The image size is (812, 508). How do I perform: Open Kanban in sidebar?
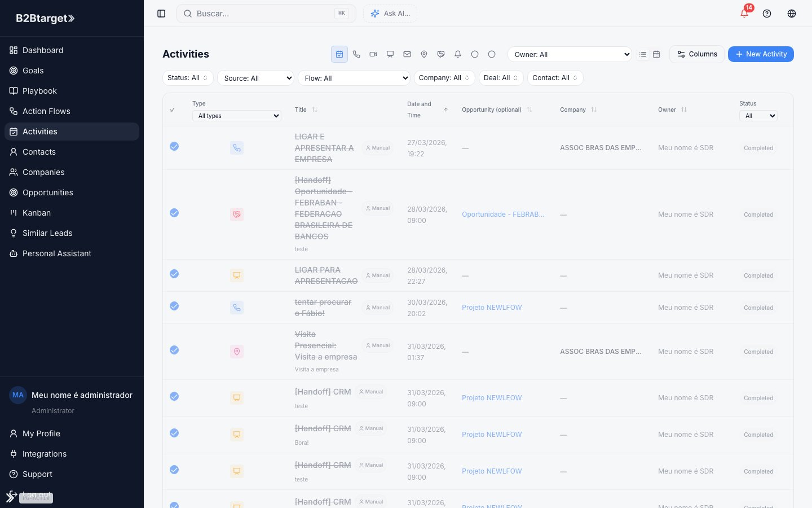coord(72,213)
